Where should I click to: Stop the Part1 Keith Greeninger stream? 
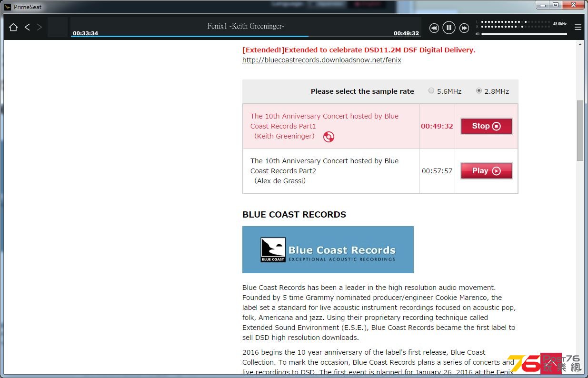click(x=486, y=126)
